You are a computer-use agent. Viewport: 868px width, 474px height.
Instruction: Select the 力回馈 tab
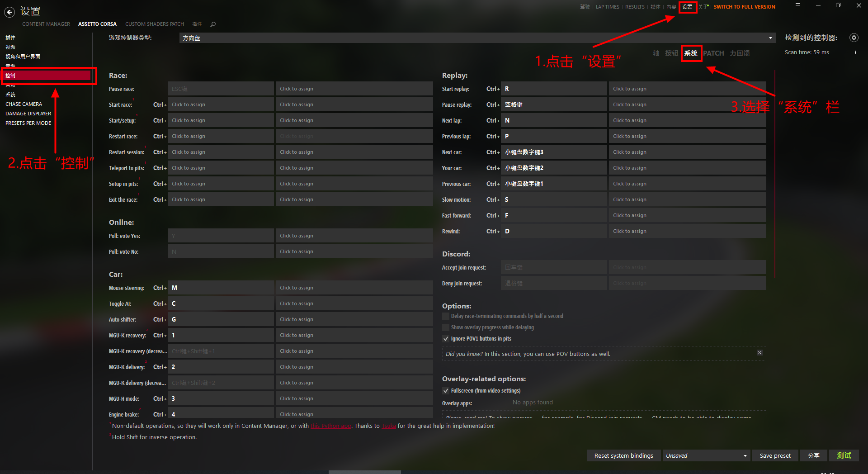point(740,53)
